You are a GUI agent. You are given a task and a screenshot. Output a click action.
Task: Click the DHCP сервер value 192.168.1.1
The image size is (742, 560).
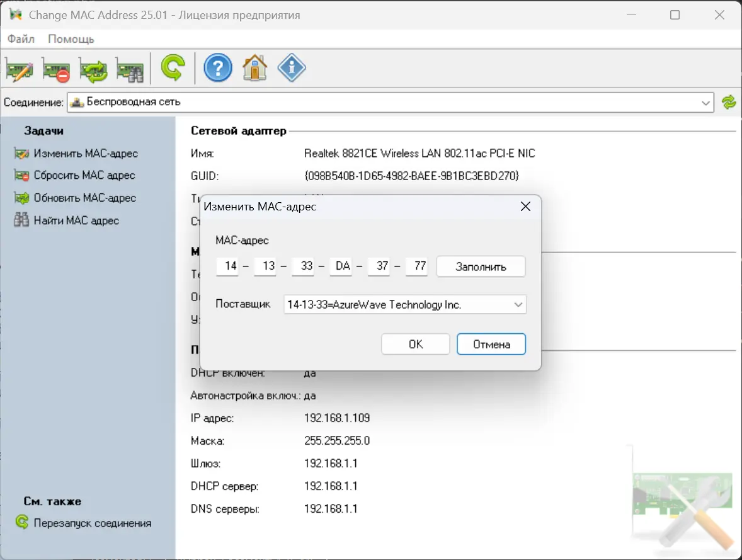point(331,486)
